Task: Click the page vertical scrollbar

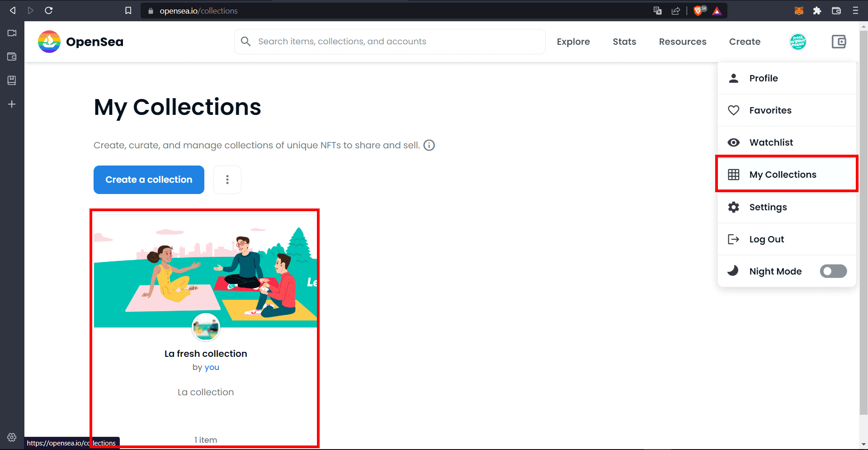Action: (x=863, y=222)
